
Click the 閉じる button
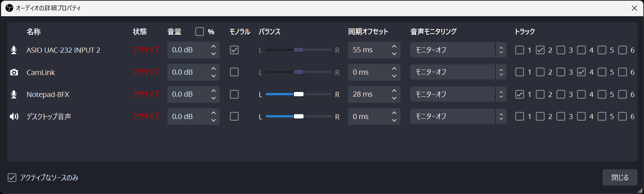(x=619, y=177)
